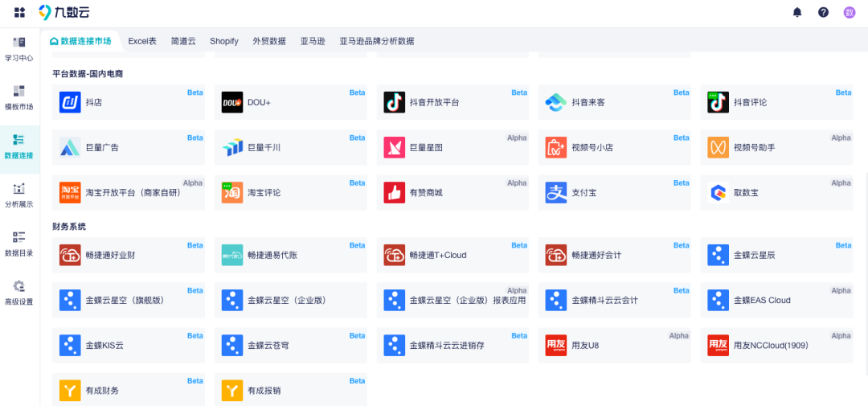Open 金蝶精斗云云会计 connector

[615, 300]
